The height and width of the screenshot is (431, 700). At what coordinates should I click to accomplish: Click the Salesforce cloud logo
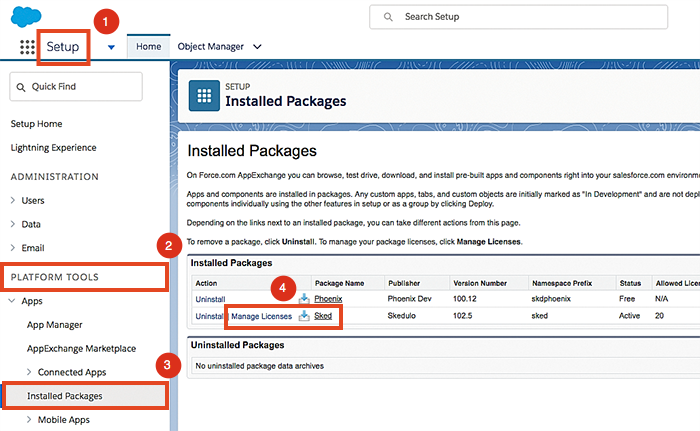(26, 17)
